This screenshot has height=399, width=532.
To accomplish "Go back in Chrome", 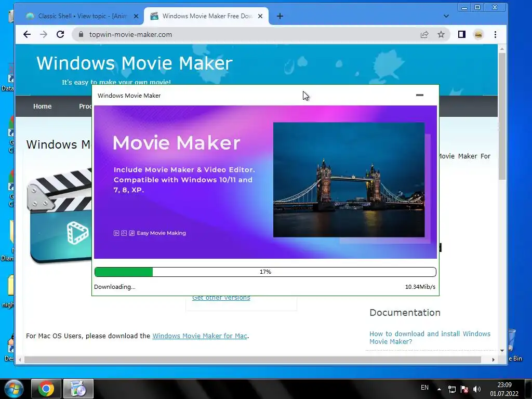I will tap(27, 34).
